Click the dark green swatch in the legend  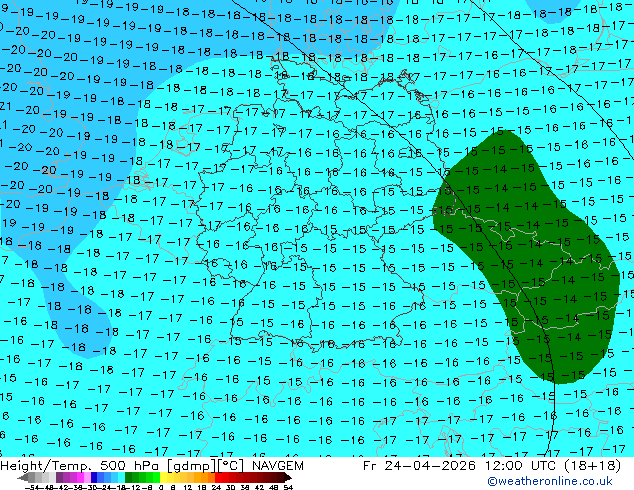pyautogui.click(x=129, y=478)
